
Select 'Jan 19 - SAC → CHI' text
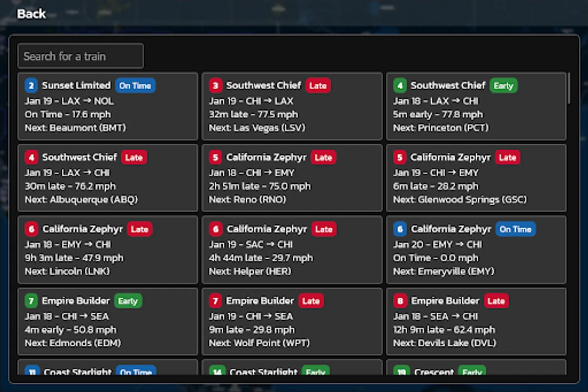(x=251, y=245)
